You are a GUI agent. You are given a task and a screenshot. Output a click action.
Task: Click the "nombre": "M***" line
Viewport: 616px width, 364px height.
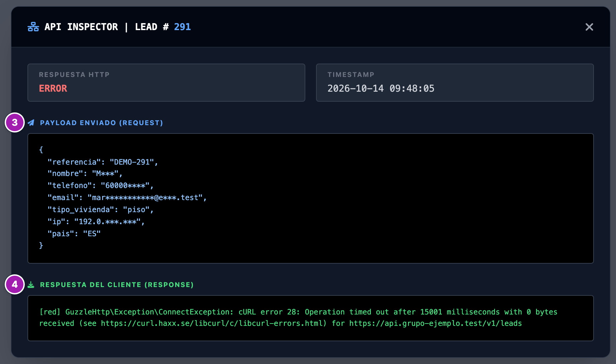click(85, 173)
